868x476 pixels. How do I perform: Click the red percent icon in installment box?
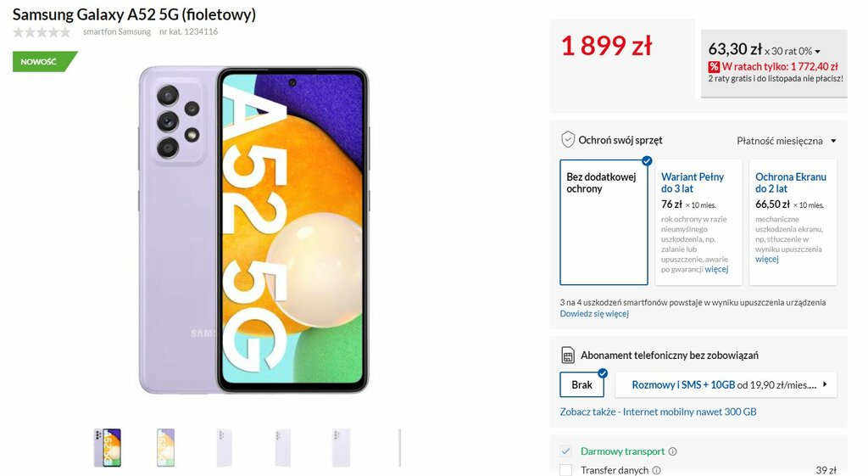click(714, 66)
